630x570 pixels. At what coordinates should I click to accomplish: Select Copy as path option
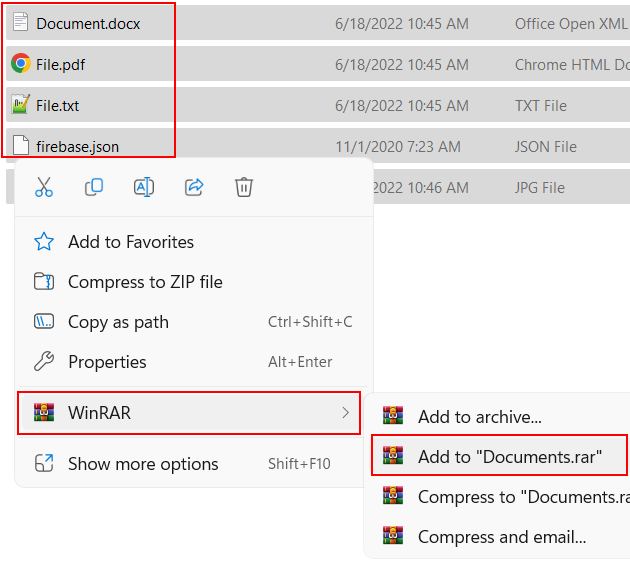pos(118,322)
